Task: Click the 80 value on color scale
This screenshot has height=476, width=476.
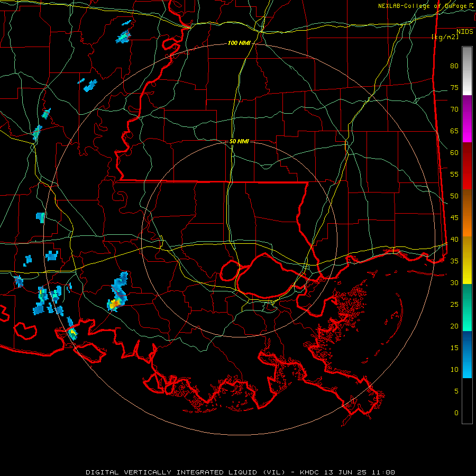Action: (454, 66)
